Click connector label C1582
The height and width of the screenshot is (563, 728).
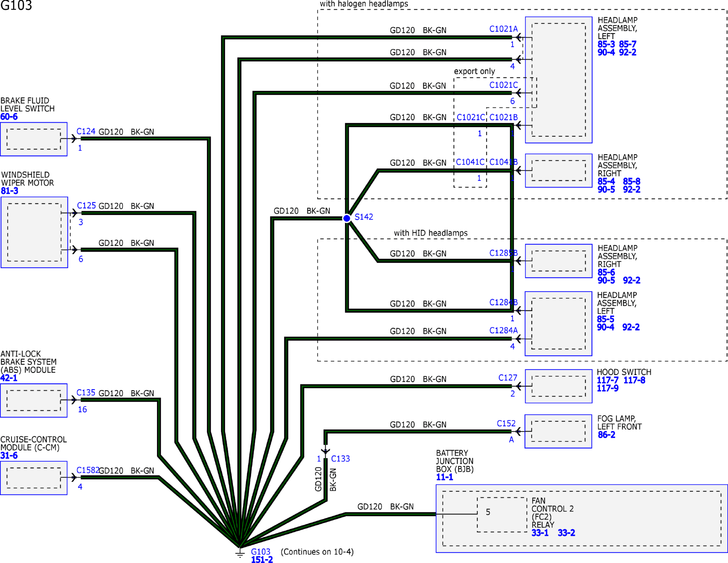coord(88,470)
